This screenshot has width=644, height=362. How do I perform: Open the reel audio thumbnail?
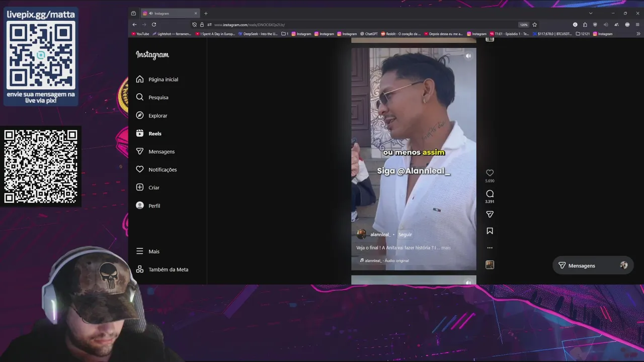[490, 264]
